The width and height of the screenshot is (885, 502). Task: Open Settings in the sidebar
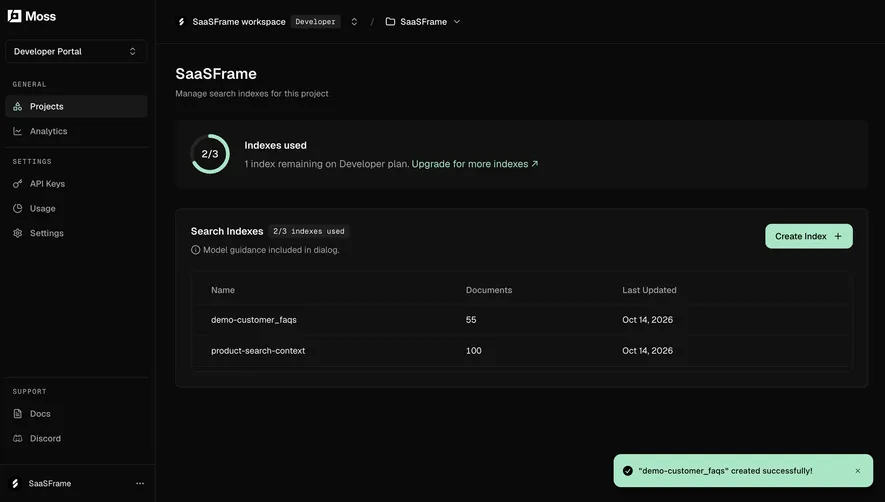(76, 233)
